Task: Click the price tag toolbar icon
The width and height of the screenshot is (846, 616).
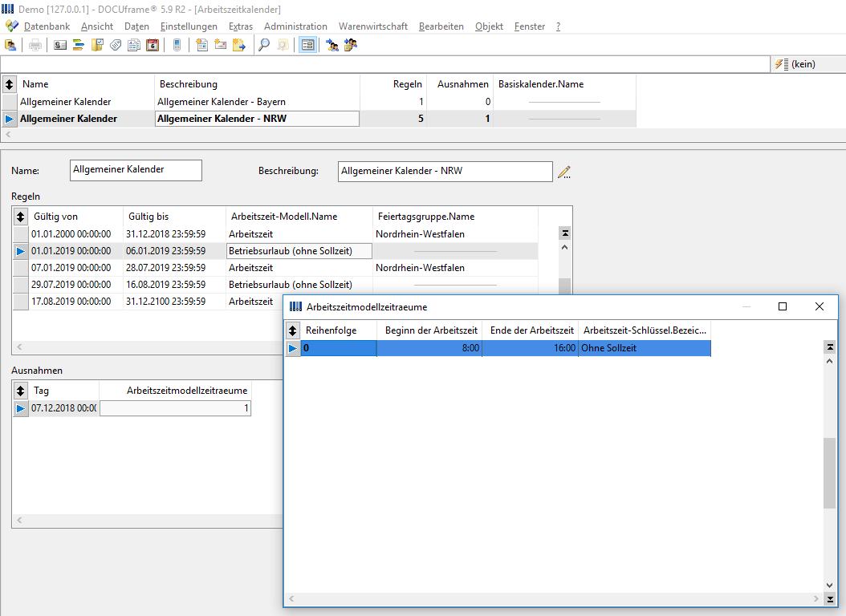Action: pos(116,45)
